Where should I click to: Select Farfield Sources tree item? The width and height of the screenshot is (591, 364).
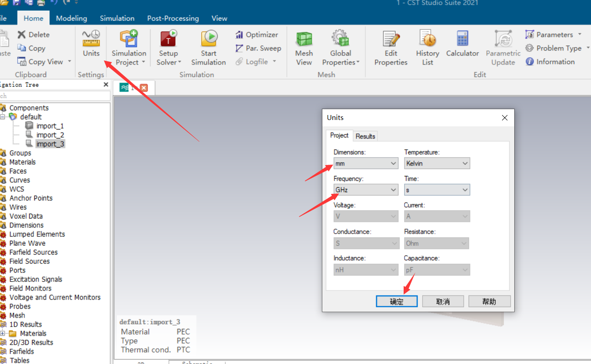(x=33, y=252)
